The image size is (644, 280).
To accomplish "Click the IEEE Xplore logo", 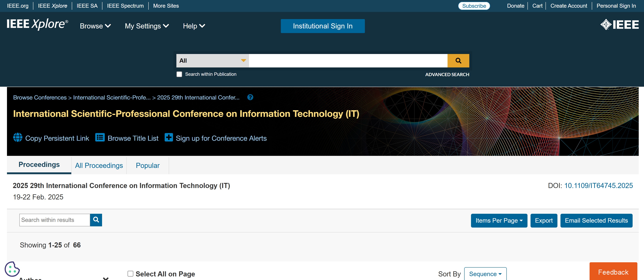I will (37, 24).
